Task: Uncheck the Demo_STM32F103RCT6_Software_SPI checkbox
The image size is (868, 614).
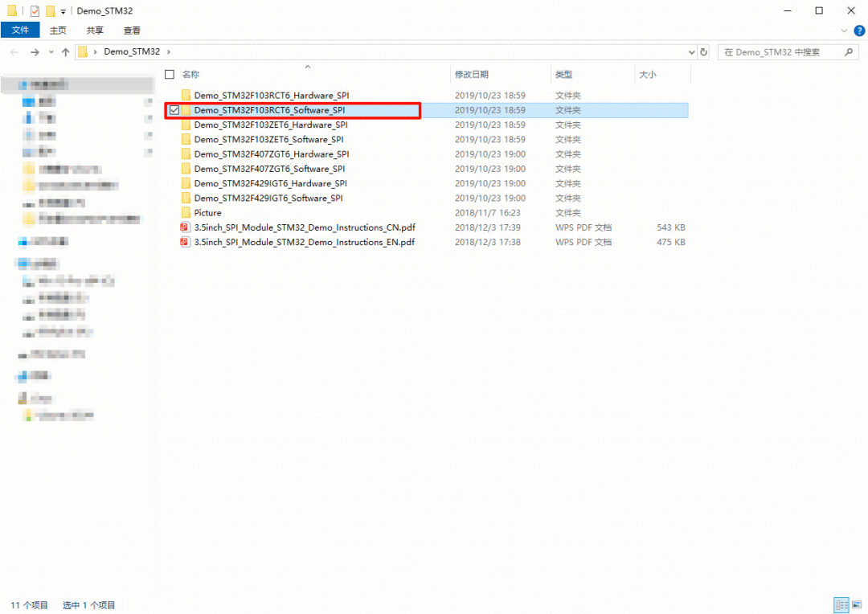Action: pos(174,110)
